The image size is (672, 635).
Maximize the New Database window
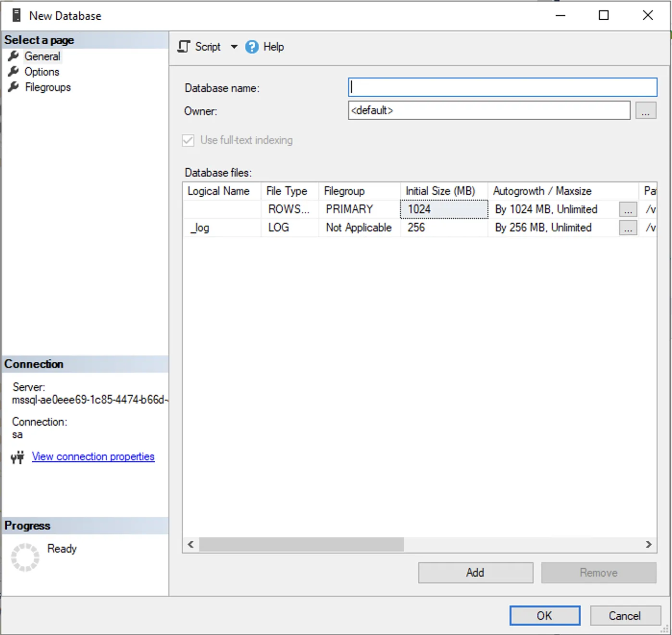click(604, 15)
